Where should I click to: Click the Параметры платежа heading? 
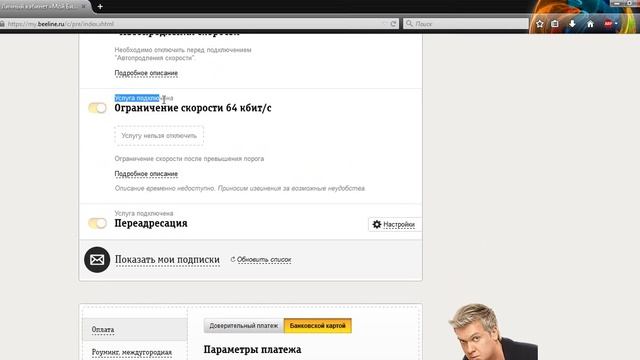coord(252,349)
